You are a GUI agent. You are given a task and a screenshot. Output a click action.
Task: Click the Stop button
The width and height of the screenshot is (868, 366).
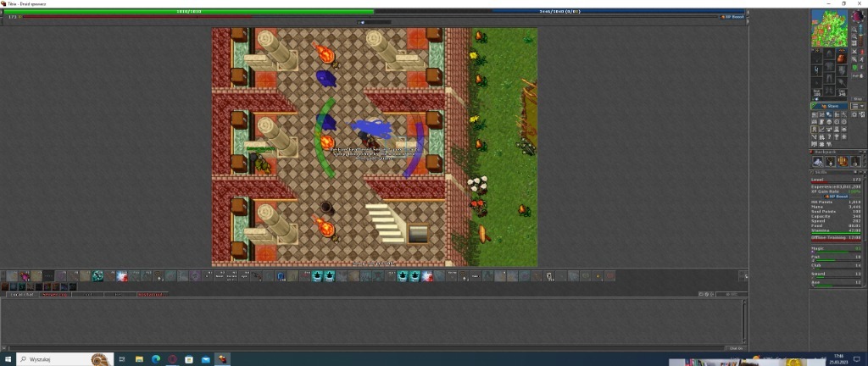pos(858,98)
